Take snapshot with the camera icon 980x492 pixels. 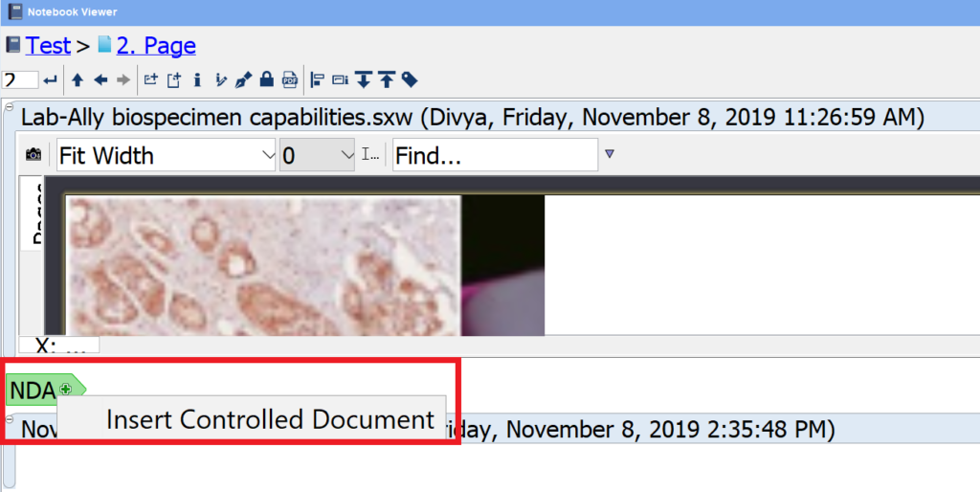pos(33,154)
